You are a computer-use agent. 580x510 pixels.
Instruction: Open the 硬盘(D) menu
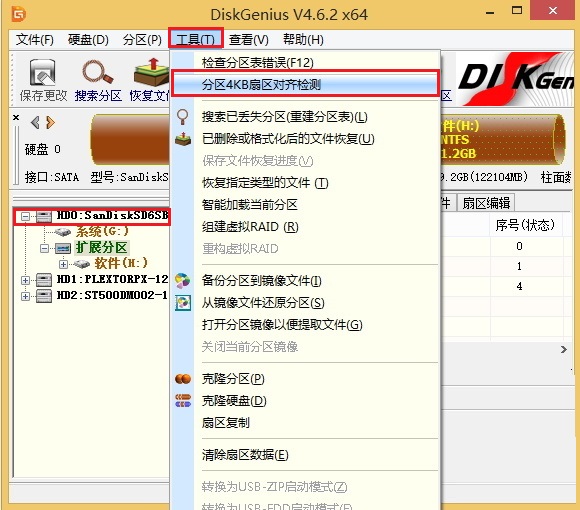pos(88,40)
